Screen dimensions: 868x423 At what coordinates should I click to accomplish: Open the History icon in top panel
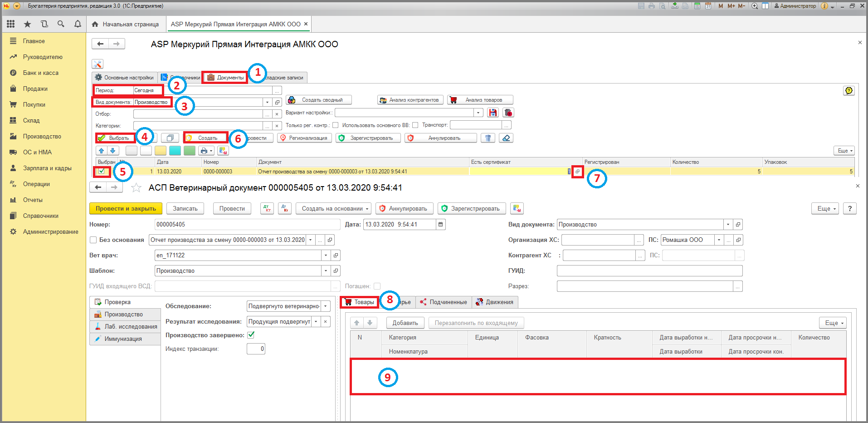[x=44, y=24]
